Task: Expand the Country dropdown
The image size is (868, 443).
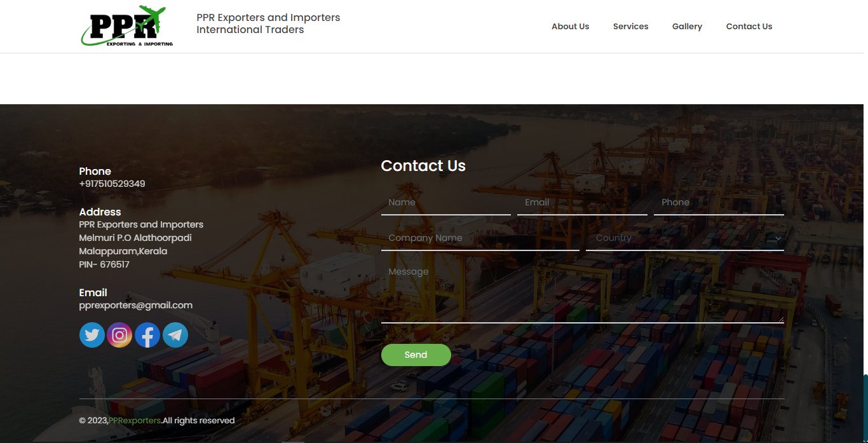Action: (x=685, y=238)
